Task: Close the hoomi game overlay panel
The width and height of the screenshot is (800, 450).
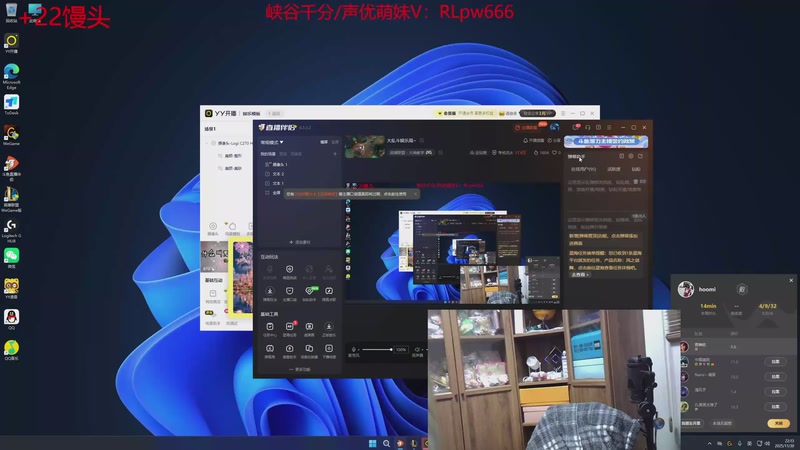Action: [791, 280]
